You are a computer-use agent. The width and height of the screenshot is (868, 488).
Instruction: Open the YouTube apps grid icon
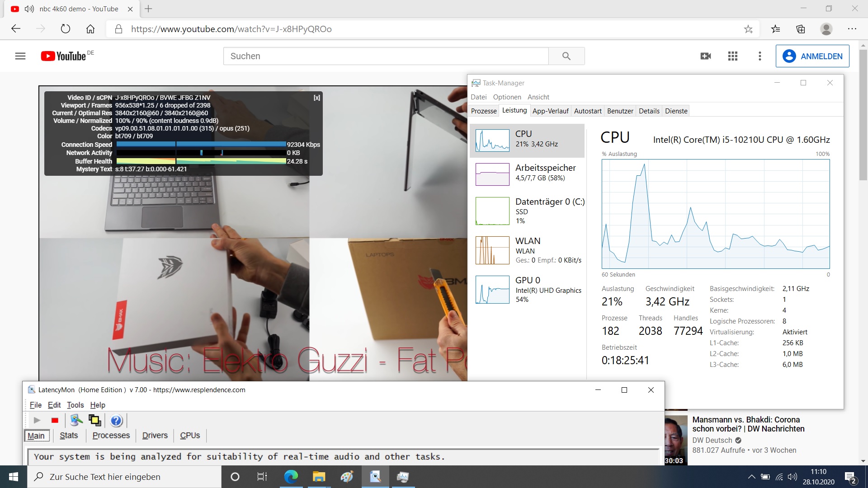[733, 56]
